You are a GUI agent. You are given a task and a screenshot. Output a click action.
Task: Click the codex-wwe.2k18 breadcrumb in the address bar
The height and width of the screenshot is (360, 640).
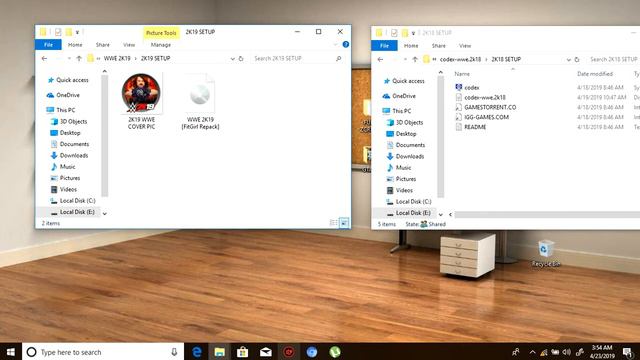point(460,59)
